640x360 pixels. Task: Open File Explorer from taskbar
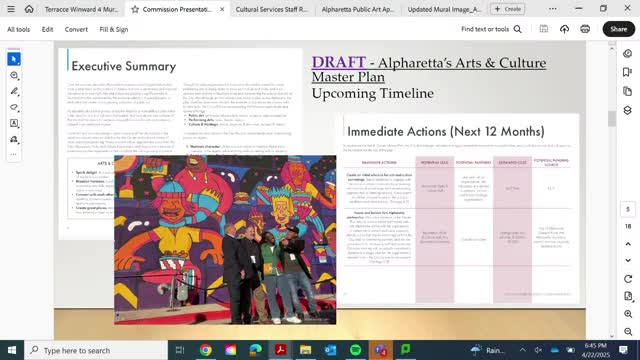[305, 350]
